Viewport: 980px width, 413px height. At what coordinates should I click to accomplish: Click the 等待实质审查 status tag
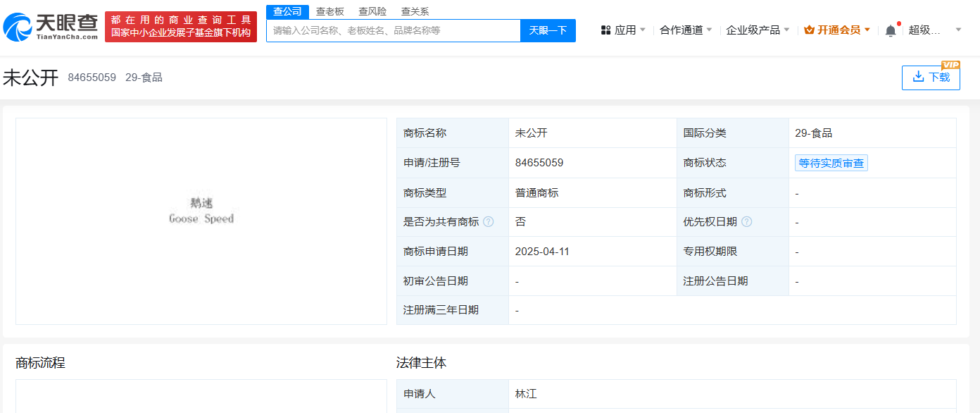831,163
